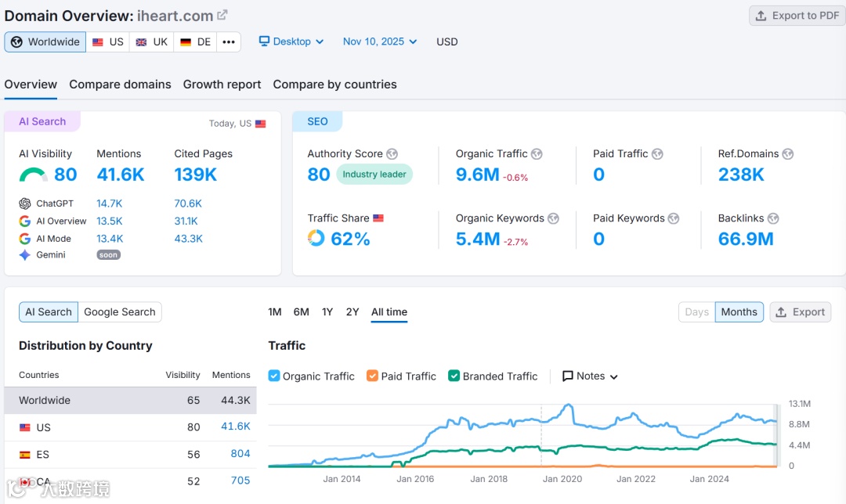Expand the Notes dropdown
The width and height of the screenshot is (846, 504).
point(591,376)
